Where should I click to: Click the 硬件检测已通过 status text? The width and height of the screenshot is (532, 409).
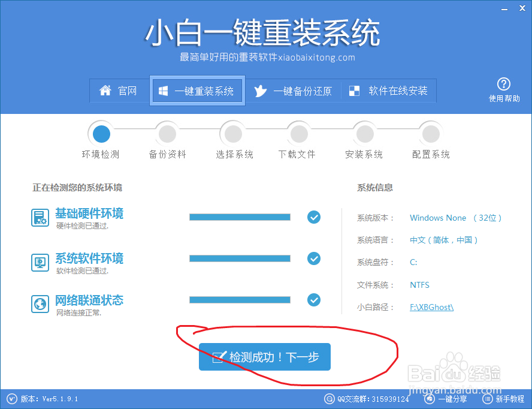pyautogui.click(x=82, y=226)
